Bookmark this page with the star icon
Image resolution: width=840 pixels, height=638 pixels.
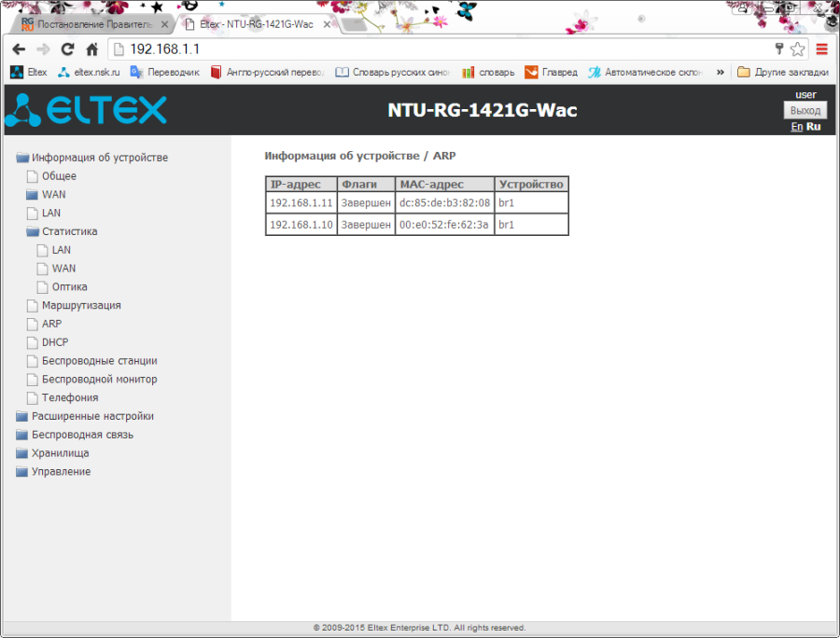[797, 49]
